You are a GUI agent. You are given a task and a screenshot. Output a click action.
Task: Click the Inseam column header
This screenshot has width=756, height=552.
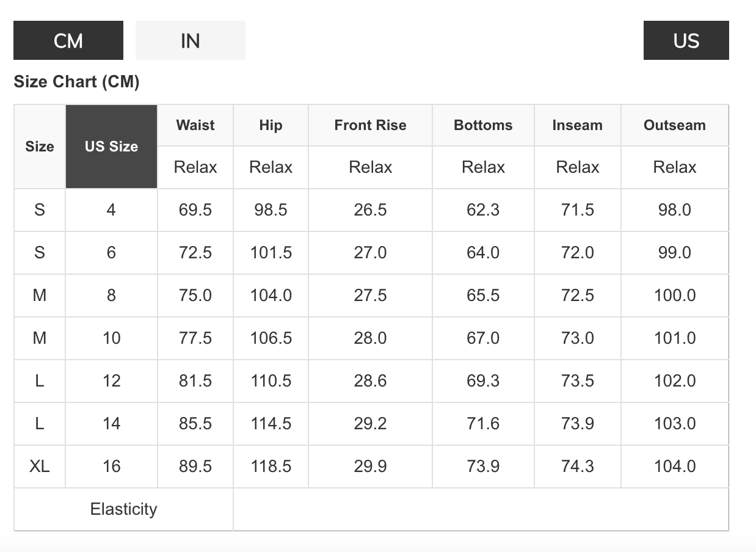pos(577,125)
